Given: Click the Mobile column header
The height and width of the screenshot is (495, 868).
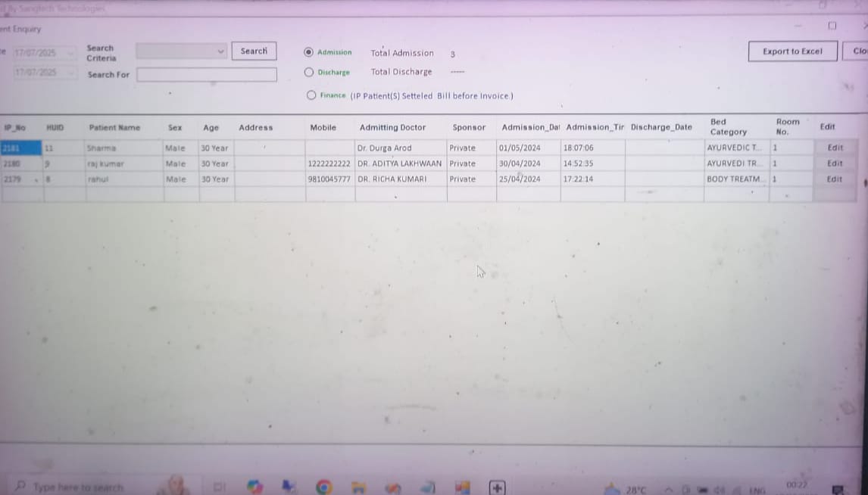Looking at the screenshot, I should tap(323, 127).
